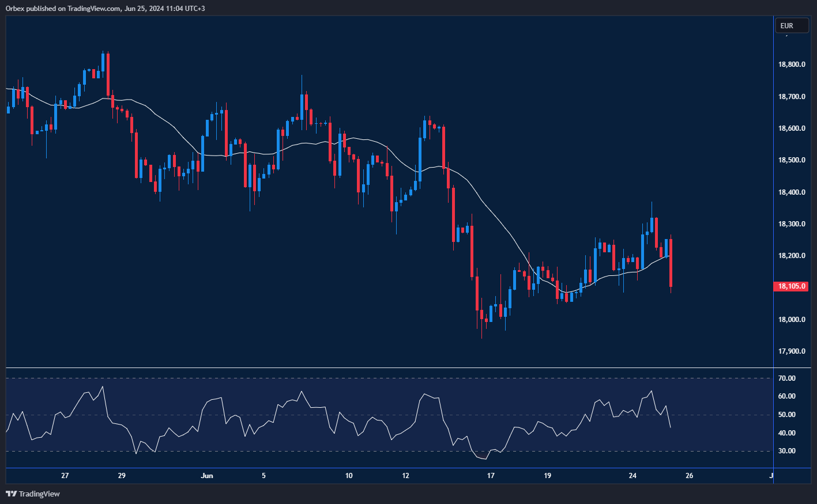Open the EUR currency selector

coord(791,26)
